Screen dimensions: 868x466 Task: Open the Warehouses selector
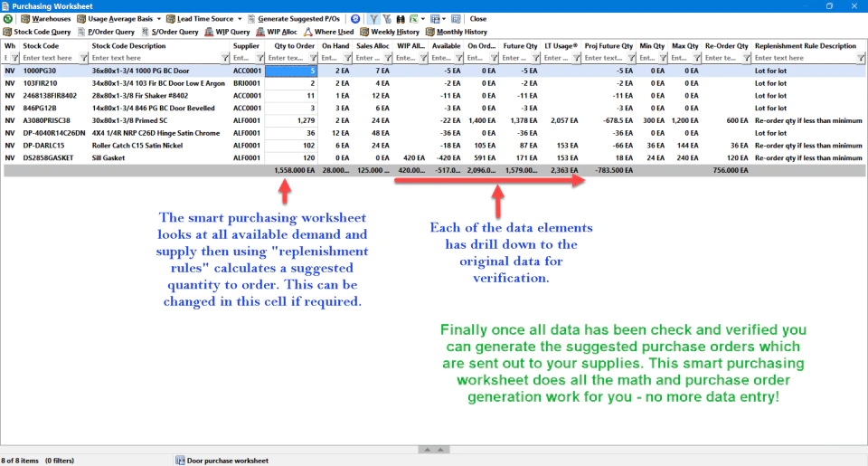pyautogui.click(x=46, y=19)
